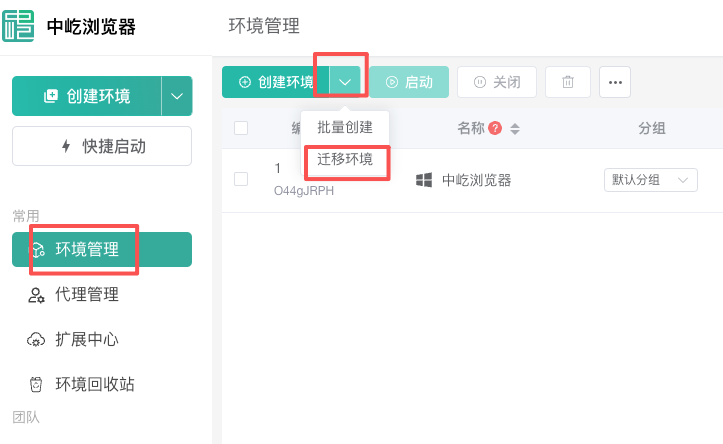The width and height of the screenshot is (723, 444).
Task: Choose 迁移环境 from the dropdown menu
Action: click(x=345, y=159)
